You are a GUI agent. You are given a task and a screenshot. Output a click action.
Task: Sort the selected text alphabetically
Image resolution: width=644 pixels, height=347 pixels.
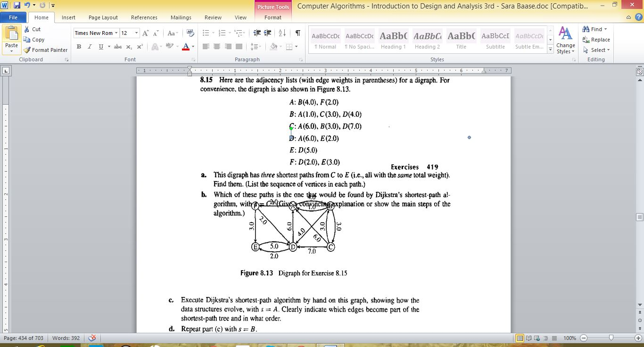[282, 33]
